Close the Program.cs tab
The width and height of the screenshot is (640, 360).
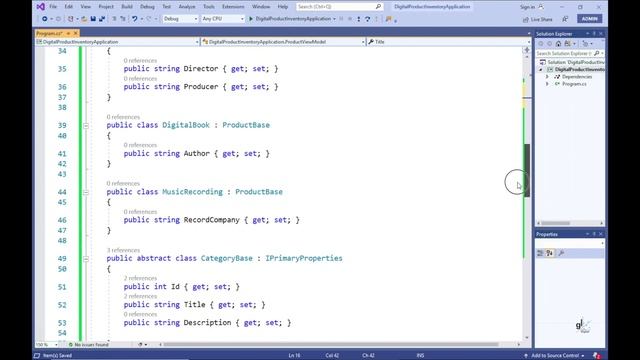click(x=76, y=33)
